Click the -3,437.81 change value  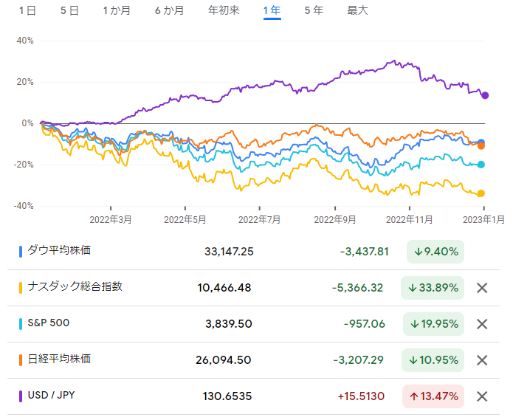[x=364, y=252]
